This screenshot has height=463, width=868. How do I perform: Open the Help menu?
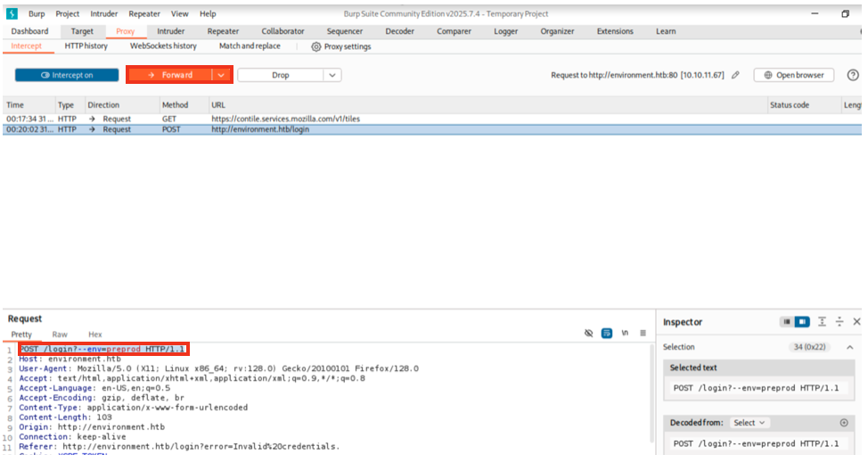(208, 14)
